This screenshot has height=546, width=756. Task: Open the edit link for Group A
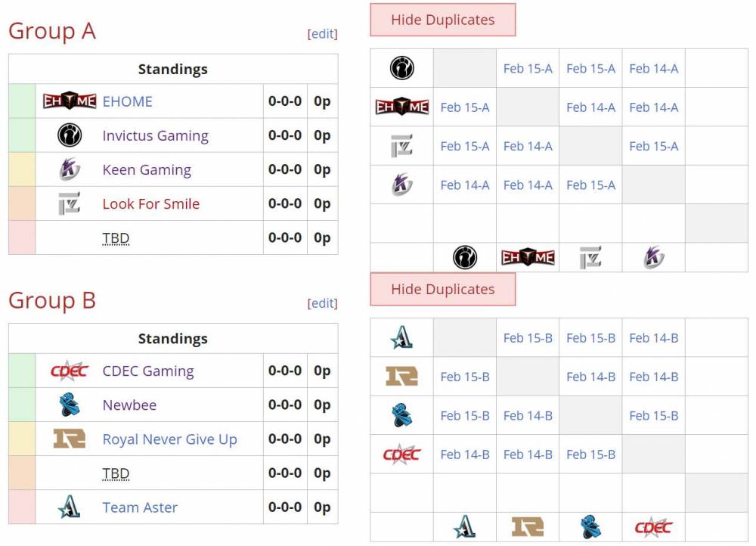click(x=323, y=34)
